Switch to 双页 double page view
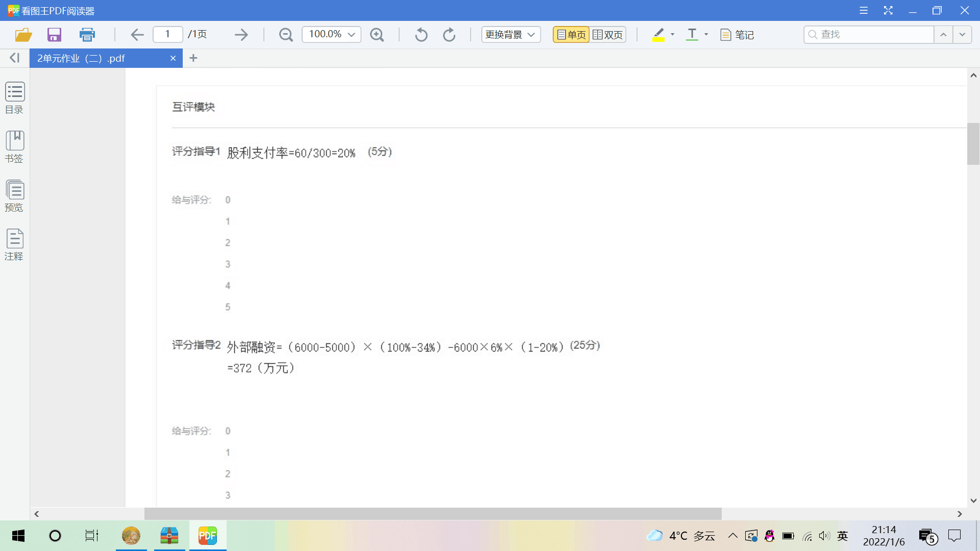Screen dimensions: 980x551 [608, 35]
